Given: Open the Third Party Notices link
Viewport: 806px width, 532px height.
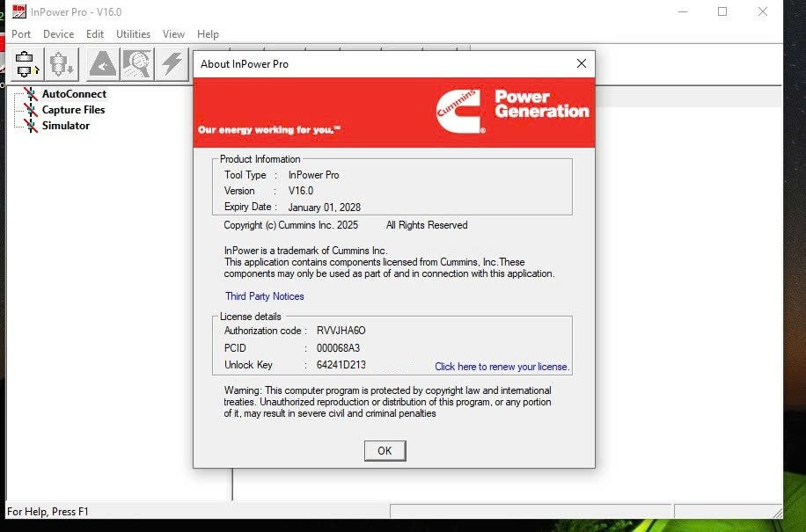Looking at the screenshot, I should [264, 296].
